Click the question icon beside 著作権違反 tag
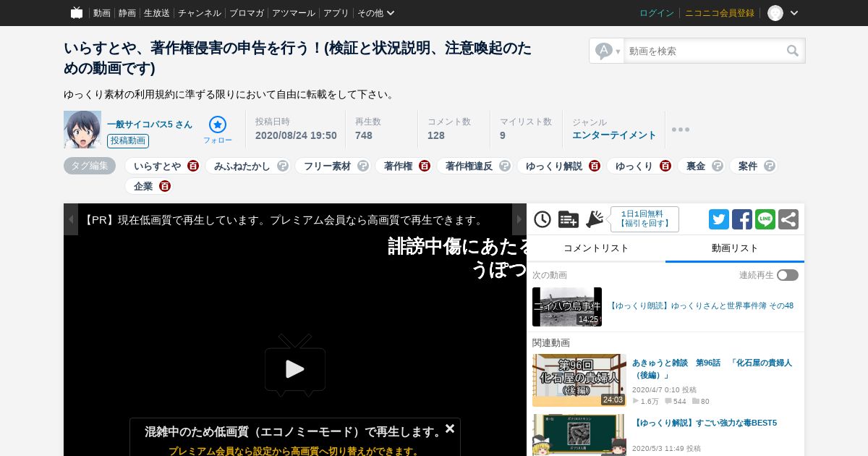 (505, 166)
